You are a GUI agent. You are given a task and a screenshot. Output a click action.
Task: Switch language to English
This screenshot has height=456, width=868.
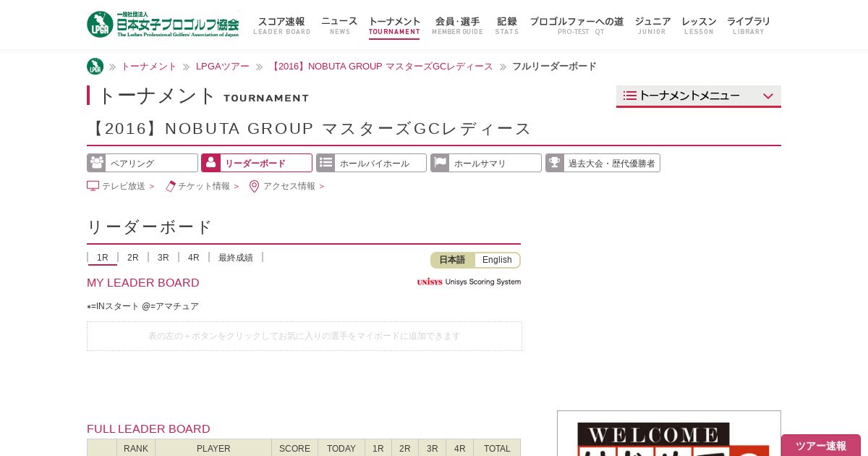(497, 260)
